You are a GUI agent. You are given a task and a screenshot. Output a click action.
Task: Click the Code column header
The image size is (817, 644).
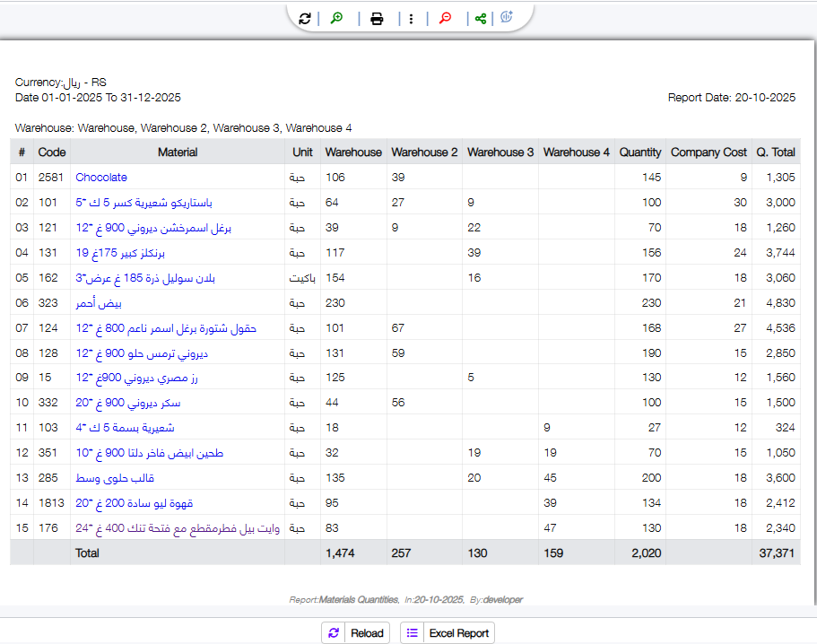point(52,152)
